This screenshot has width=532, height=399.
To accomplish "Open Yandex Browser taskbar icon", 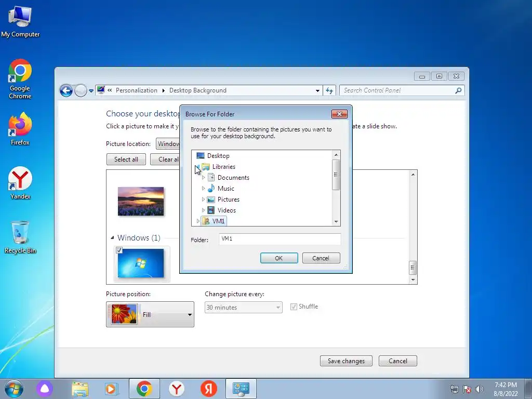I will [177, 389].
